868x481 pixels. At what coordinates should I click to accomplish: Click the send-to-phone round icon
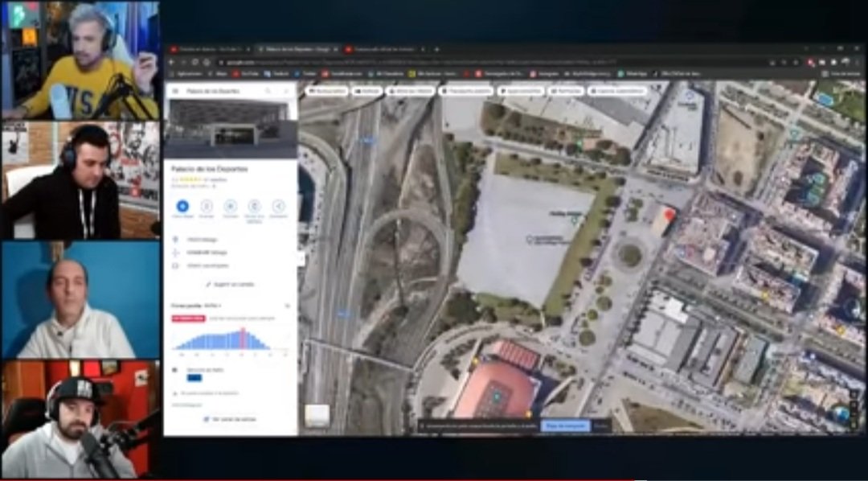[254, 207]
